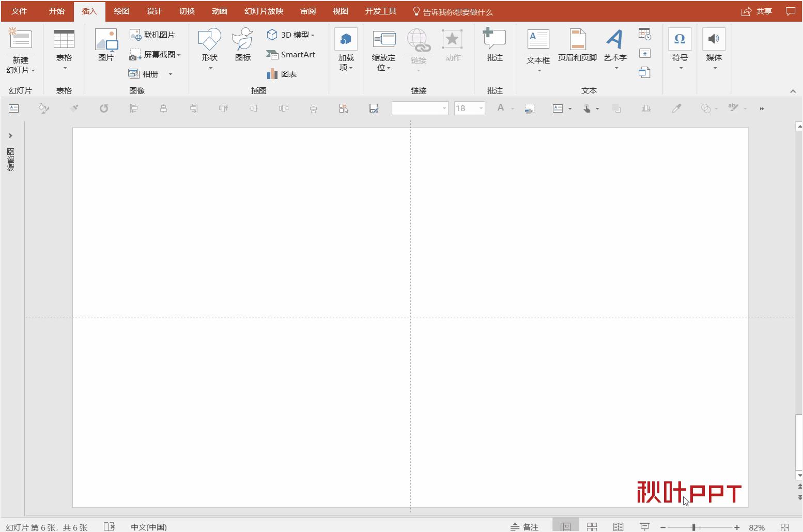The height and width of the screenshot is (532, 803).
Task: Toggle the 备注 notes pane
Action: [524, 527]
